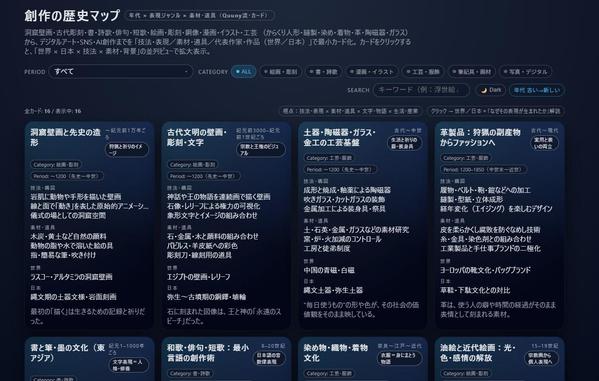Click the Category pill in 染め物・織物 card
Image resolution: width=599 pixels, height=381 pixels.
coord(329,373)
